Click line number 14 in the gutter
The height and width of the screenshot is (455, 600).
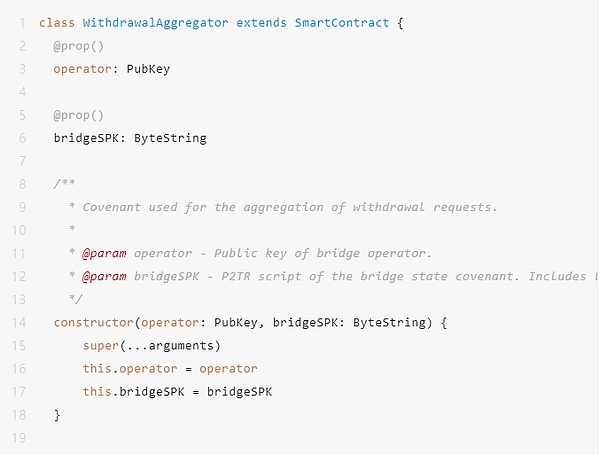point(18,322)
